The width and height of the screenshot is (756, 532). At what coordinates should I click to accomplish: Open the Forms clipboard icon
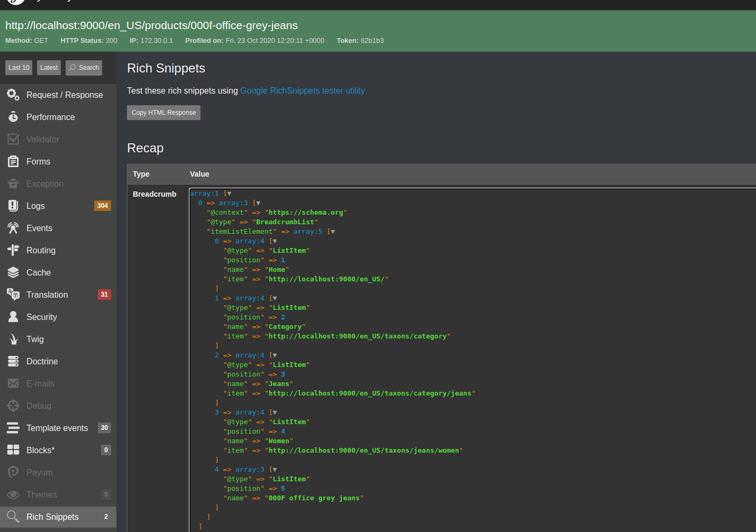13,161
